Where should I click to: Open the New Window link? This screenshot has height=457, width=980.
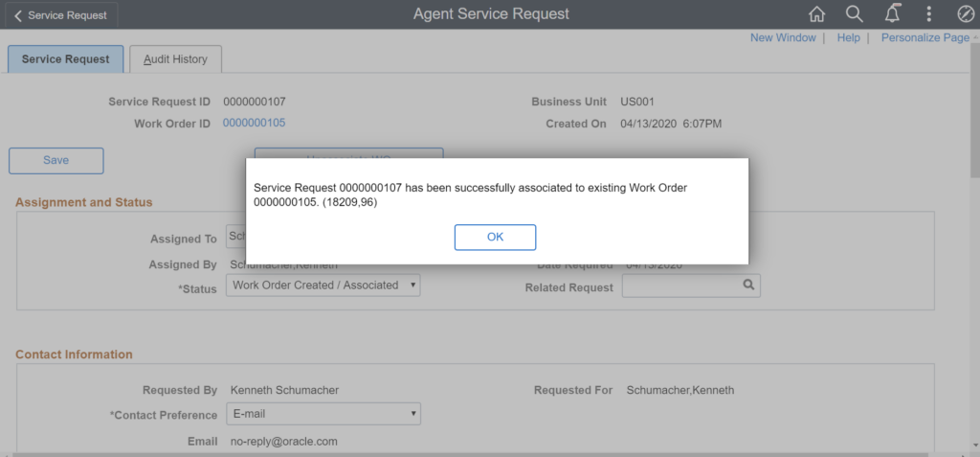tap(783, 37)
